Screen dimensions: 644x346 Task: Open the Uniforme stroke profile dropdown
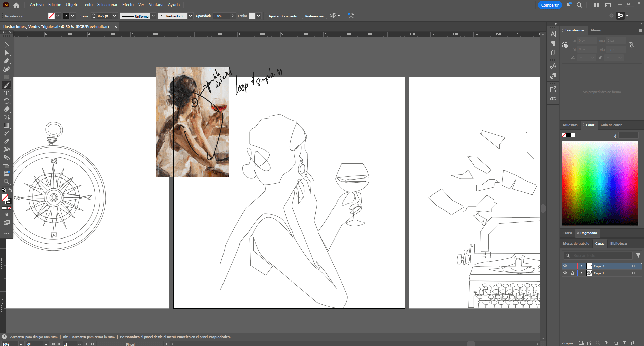pos(153,16)
